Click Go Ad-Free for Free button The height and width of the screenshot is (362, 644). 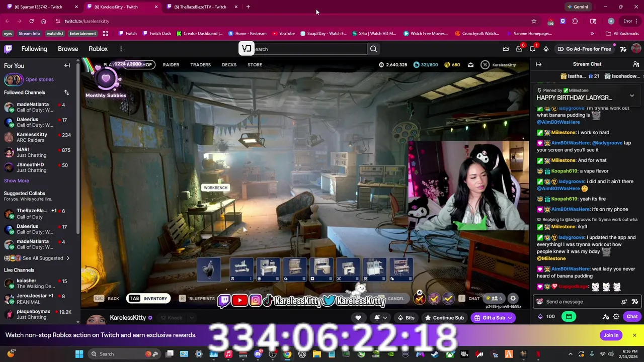click(x=584, y=49)
